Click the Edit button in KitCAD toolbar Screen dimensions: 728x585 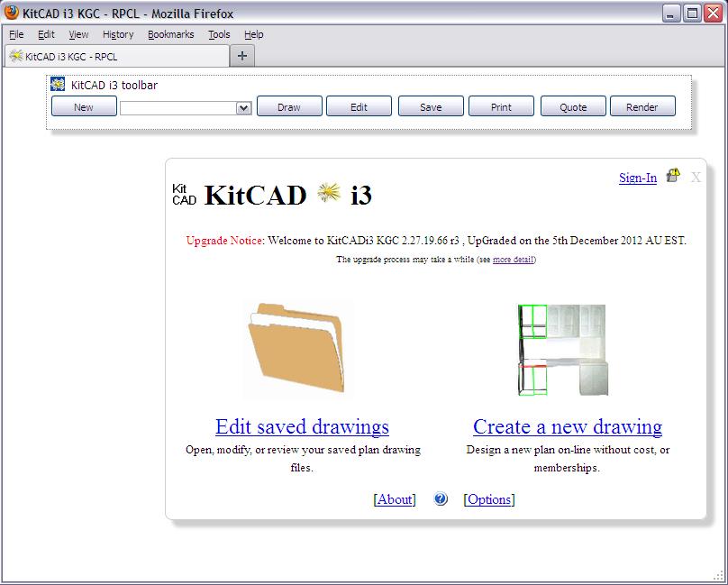click(x=359, y=106)
